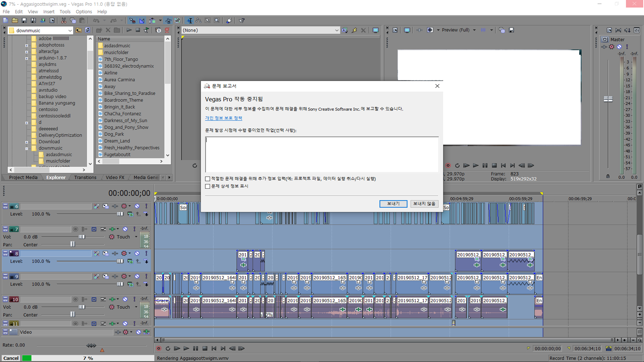Enable the show problem details checkbox
Viewport: 644px width, 362px height.
(208, 186)
